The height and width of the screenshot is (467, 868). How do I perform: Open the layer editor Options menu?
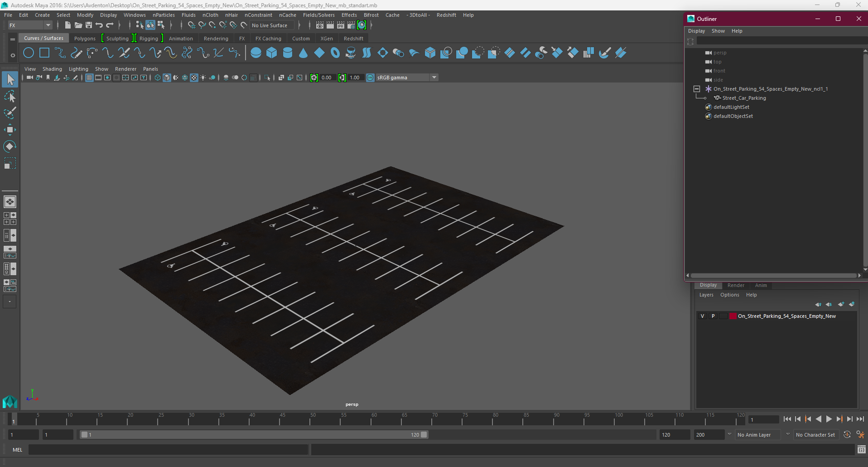(x=729, y=295)
